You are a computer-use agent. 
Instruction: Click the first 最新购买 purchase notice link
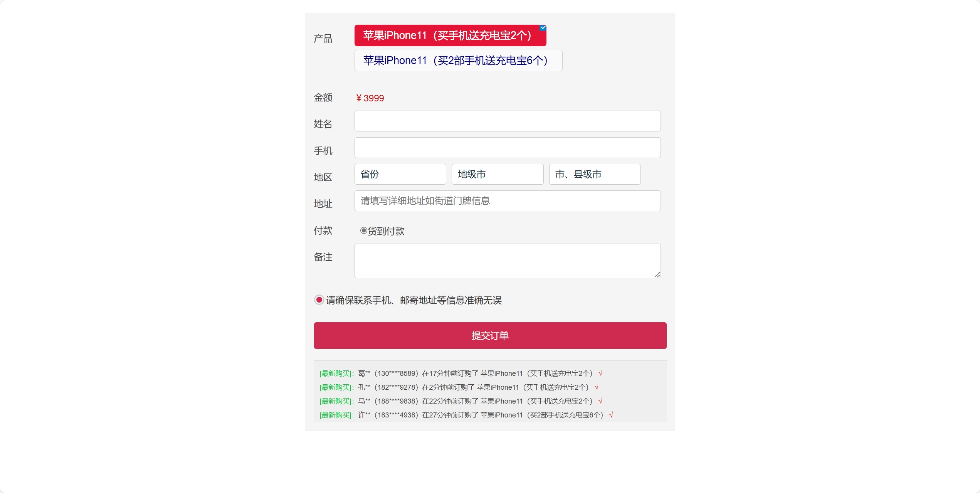click(336, 373)
